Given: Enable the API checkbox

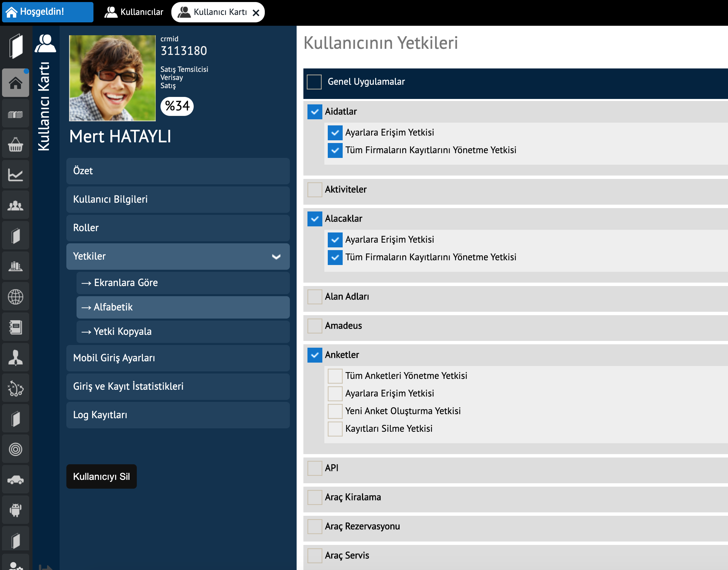Looking at the screenshot, I should pos(315,468).
